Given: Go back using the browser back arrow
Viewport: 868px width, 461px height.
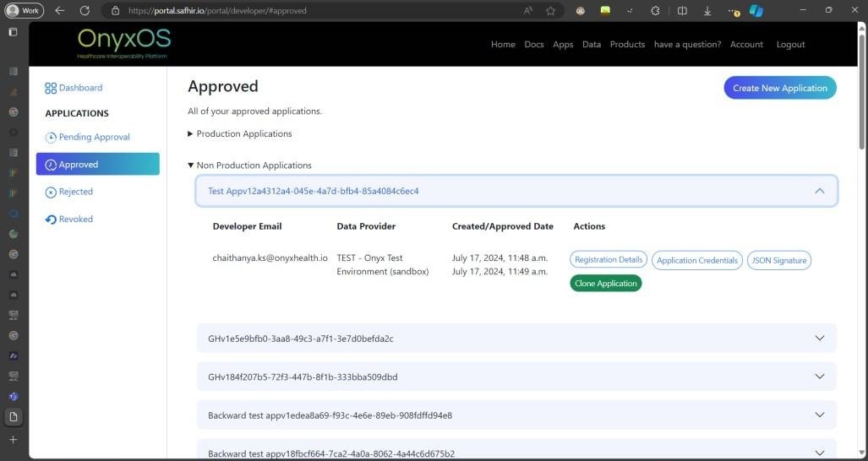Looking at the screenshot, I should pyautogui.click(x=59, y=11).
